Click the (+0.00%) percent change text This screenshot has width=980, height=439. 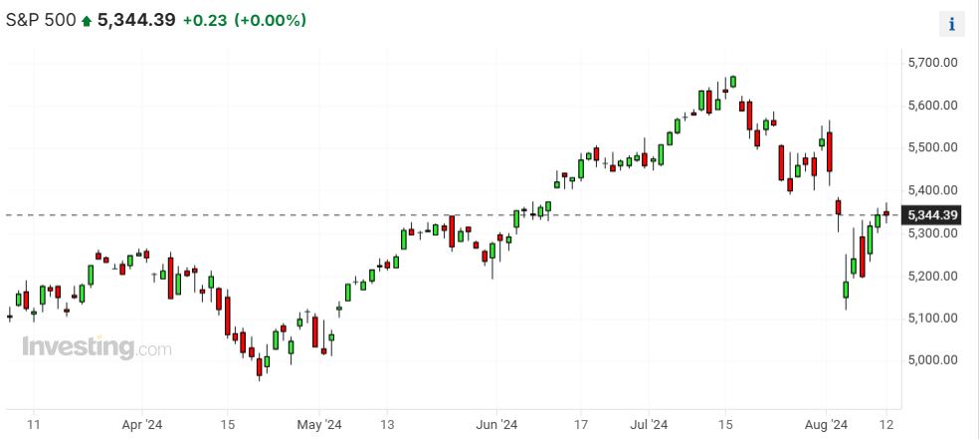click(x=271, y=21)
